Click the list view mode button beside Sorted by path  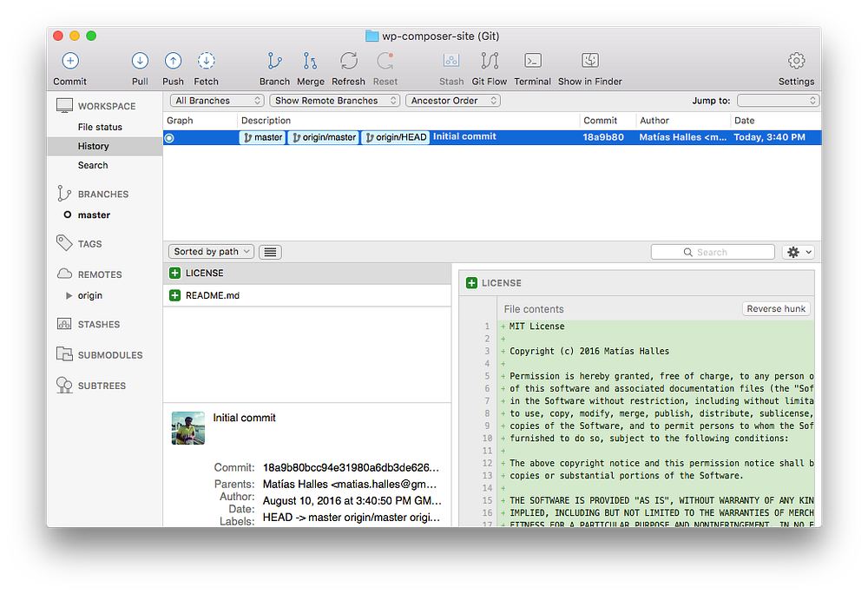270,253
